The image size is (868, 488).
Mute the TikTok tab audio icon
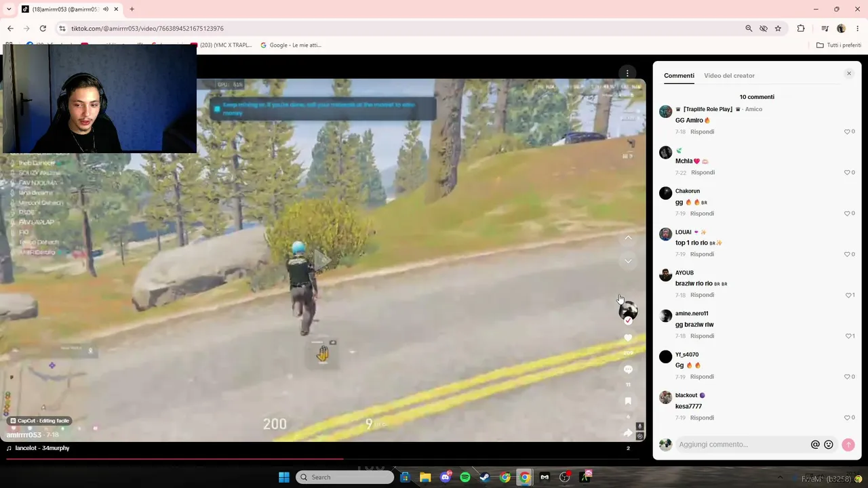106,9
